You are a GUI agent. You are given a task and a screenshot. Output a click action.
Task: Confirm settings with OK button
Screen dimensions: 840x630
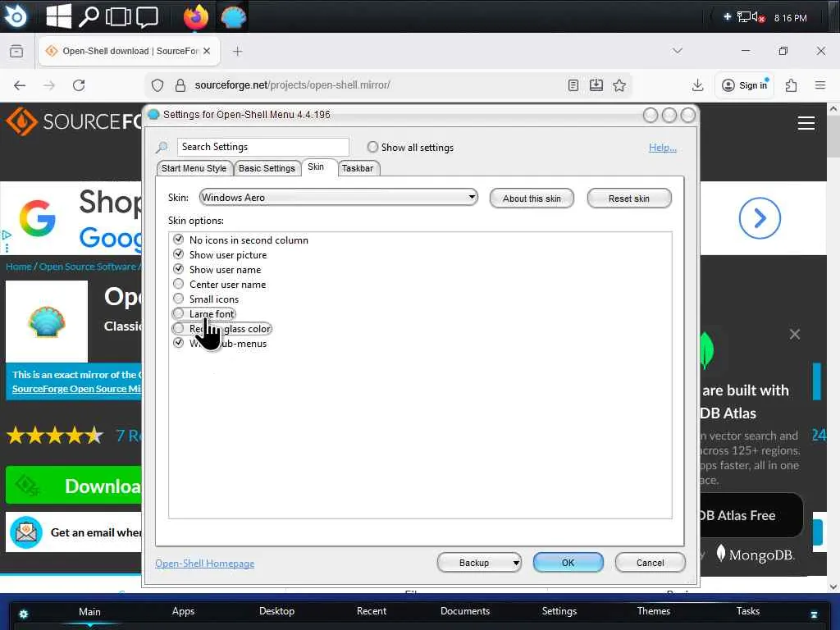point(568,563)
